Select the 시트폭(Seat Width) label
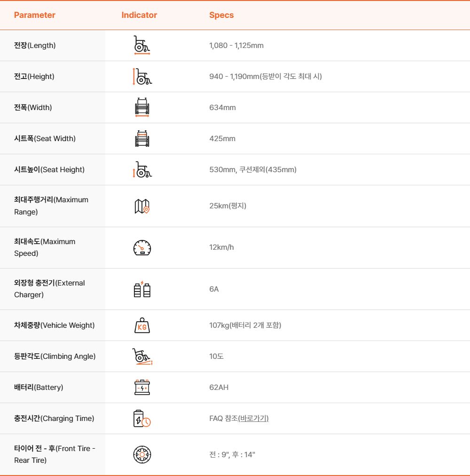Viewport: 470px width, 476px height. coord(45,138)
